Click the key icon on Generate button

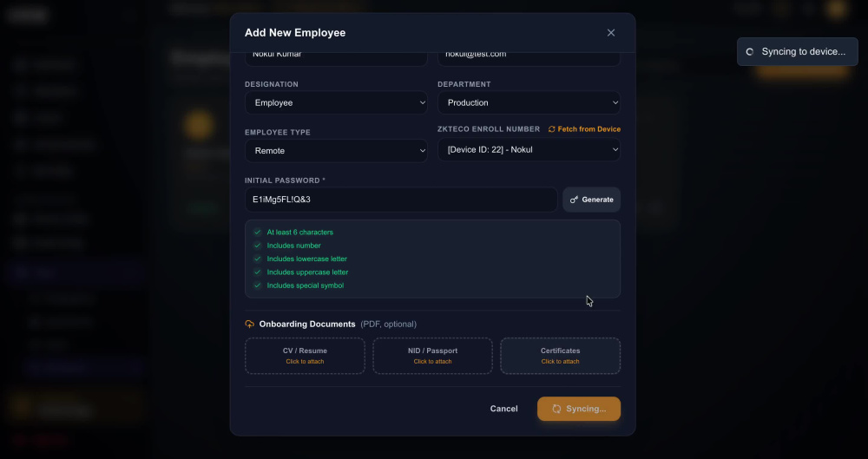(x=574, y=200)
